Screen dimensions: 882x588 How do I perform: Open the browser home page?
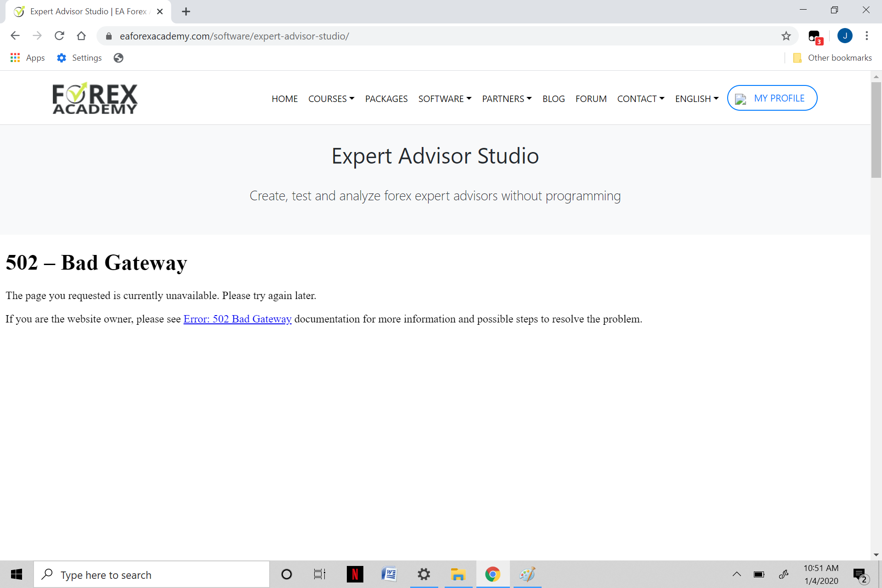coord(81,36)
